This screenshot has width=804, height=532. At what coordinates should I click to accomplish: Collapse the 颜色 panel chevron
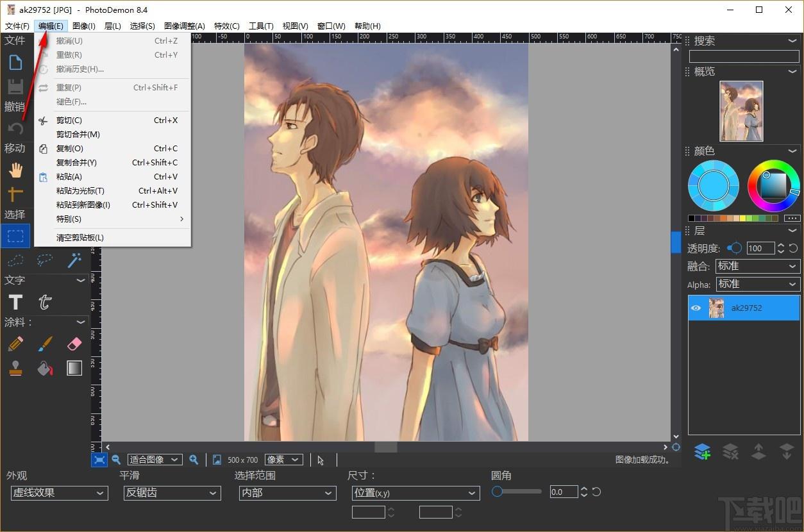[x=793, y=151]
